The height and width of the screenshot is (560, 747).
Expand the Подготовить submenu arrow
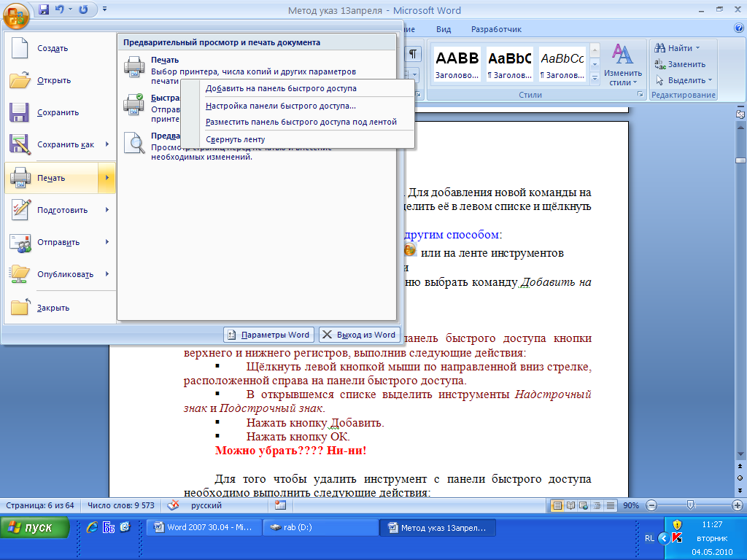(107, 210)
